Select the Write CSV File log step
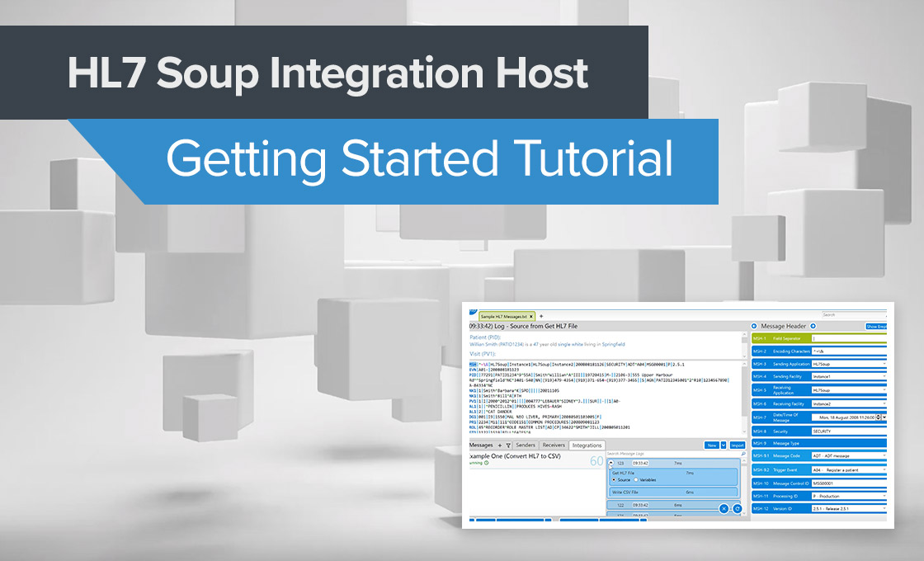The image size is (924, 561). (x=673, y=492)
